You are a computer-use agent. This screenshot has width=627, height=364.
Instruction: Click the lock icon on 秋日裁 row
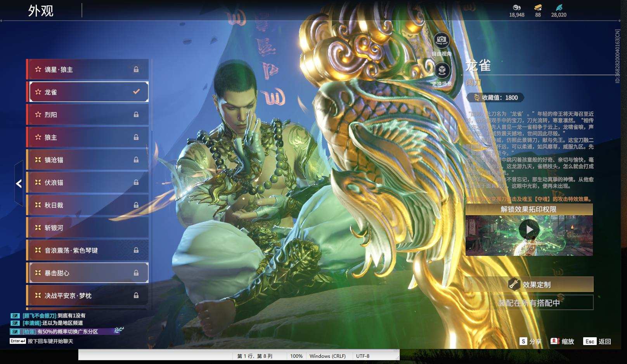[136, 205]
